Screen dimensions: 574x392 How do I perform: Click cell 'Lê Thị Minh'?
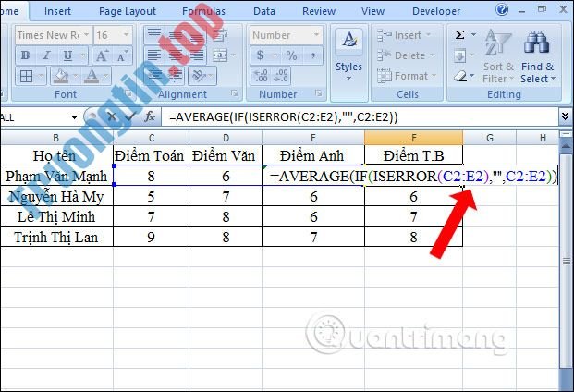56,216
